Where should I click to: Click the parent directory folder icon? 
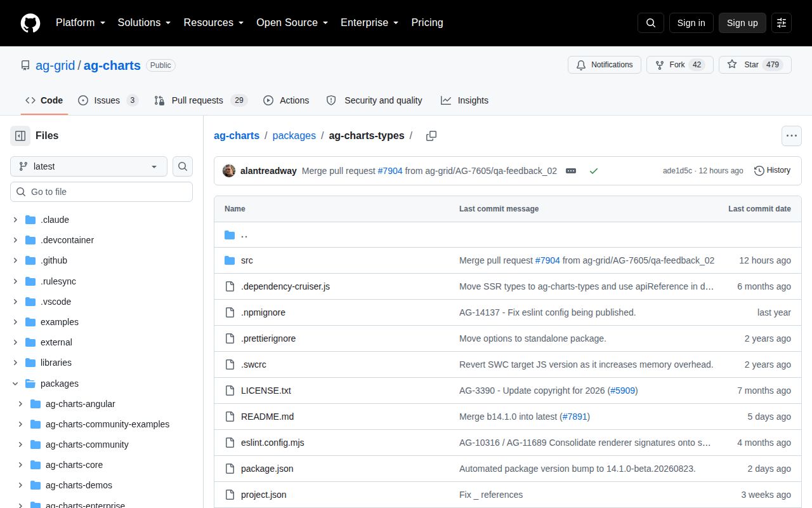230,235
